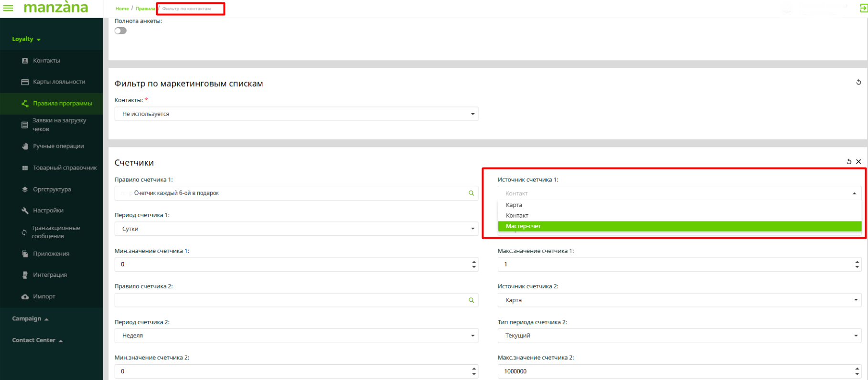Open Импорт in sidebar

pyautogui.click(x=44, y=296)
